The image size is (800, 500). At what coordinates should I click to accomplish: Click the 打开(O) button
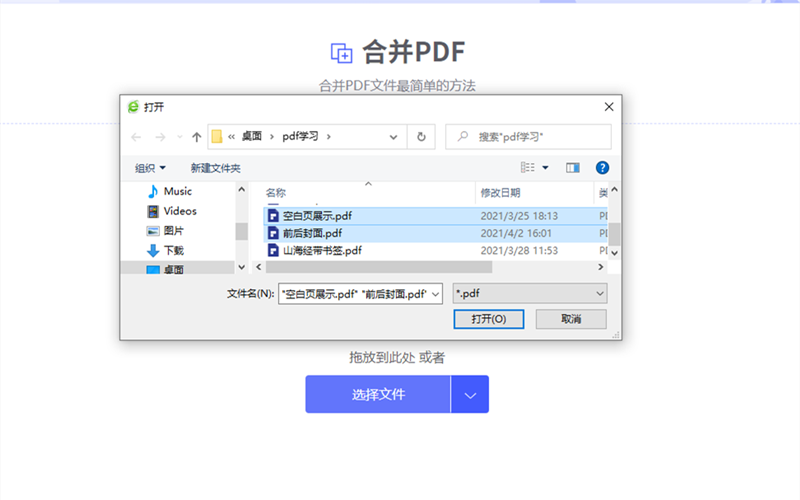click(x=488, y=319)
